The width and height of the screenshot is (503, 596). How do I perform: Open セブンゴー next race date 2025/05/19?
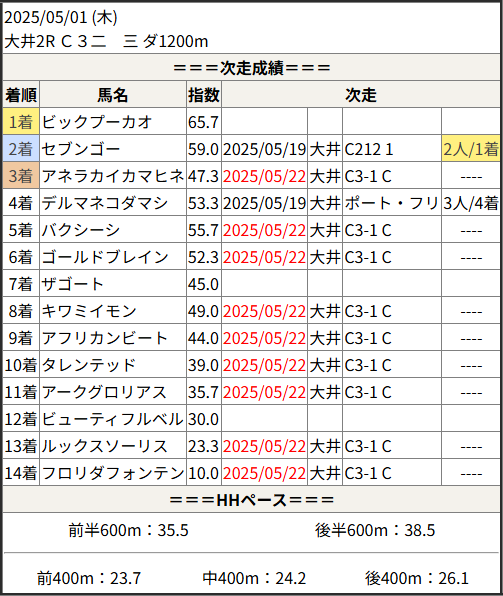pyautogui.click(x=264, y=149)
